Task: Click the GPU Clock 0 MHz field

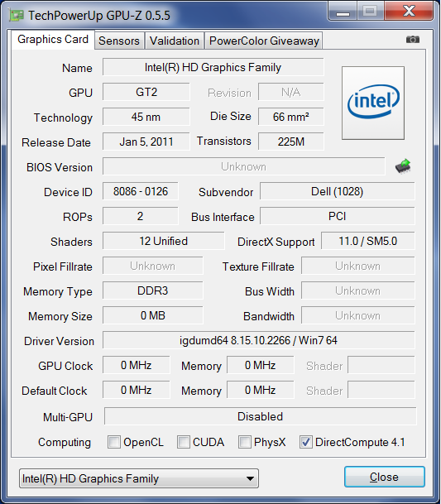Action: (x=137, y=365)
